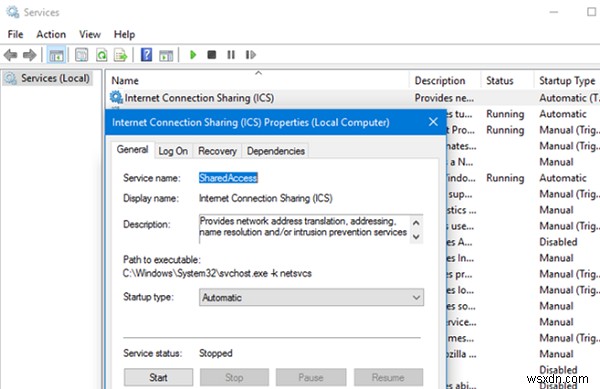Viewport: 600px width, 389px height.
Task: Open the Properties toolbar icon
Action: [x=82, y=55]
